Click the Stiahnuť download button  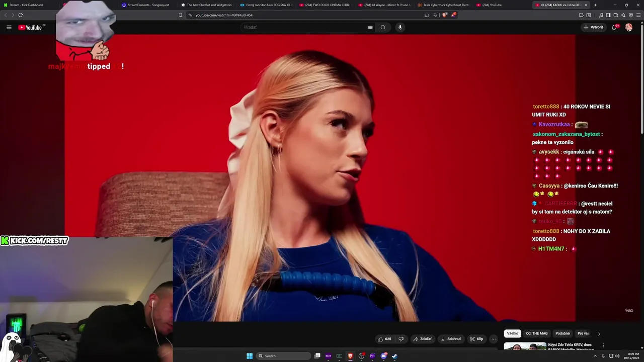(451, 339)
